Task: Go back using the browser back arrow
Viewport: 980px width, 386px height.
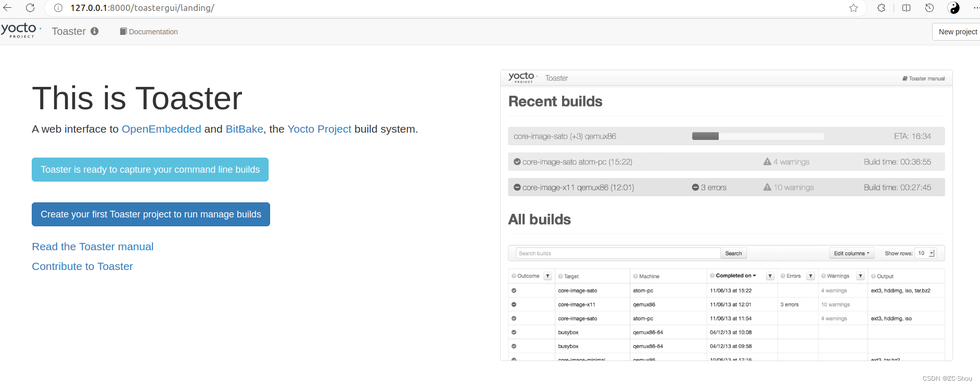Action: (7, 8)
